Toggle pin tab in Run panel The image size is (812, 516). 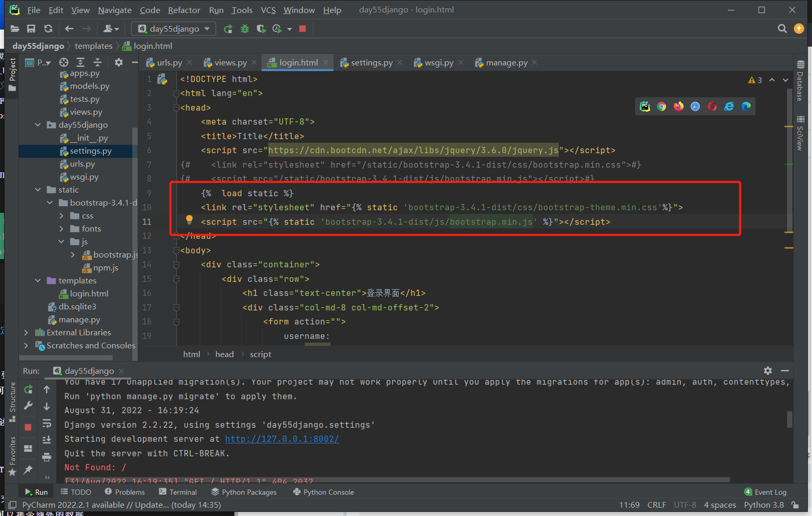[x=28, y=469]
